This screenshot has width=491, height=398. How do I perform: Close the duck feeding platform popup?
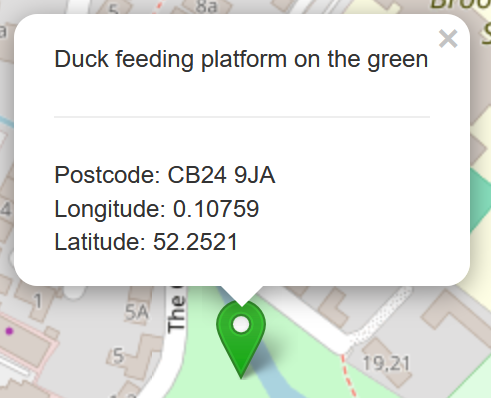point(448,39)
